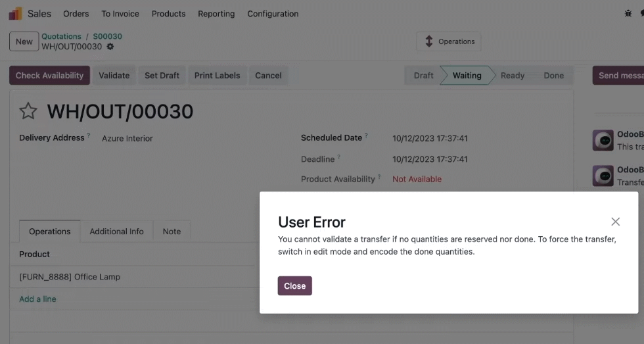Open the debug bug icon
Image resolution: width=644 pixels, height=344 pixels.
628,14
